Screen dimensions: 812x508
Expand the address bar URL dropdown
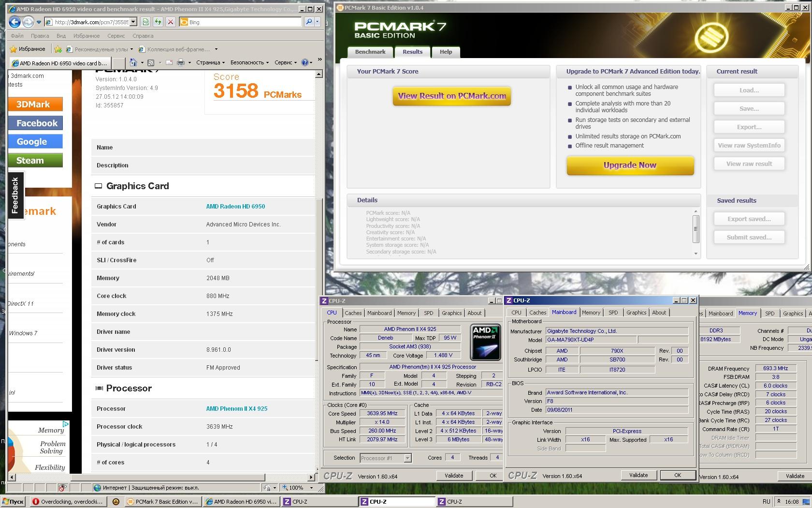click(x=133, y=22)
